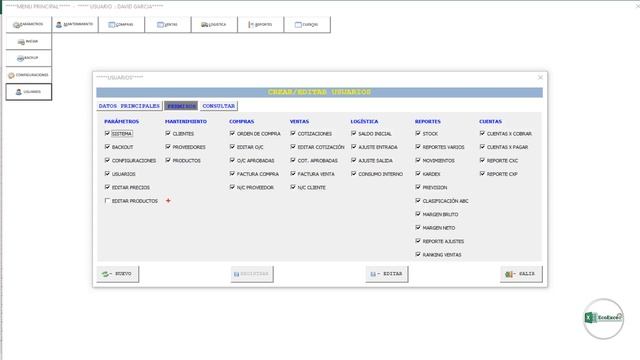Toggle the Editar Cotización checkbox

[x=293, y=147]
